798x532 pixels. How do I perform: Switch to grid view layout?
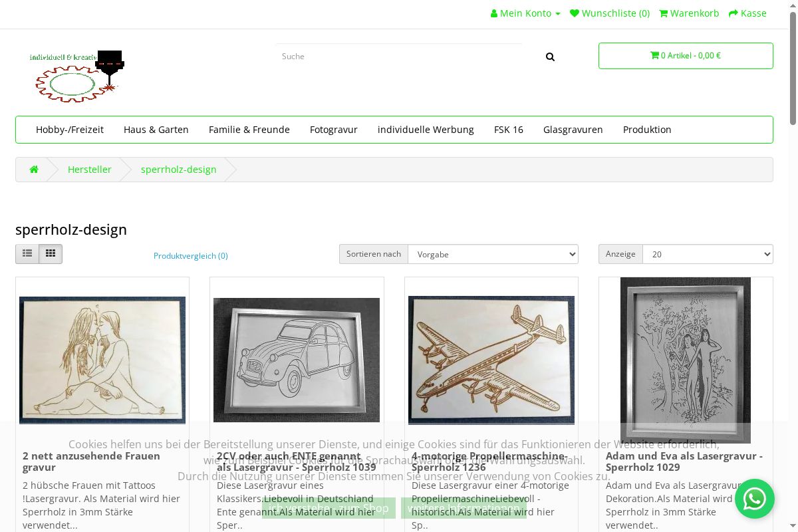[x=51, y=254]
